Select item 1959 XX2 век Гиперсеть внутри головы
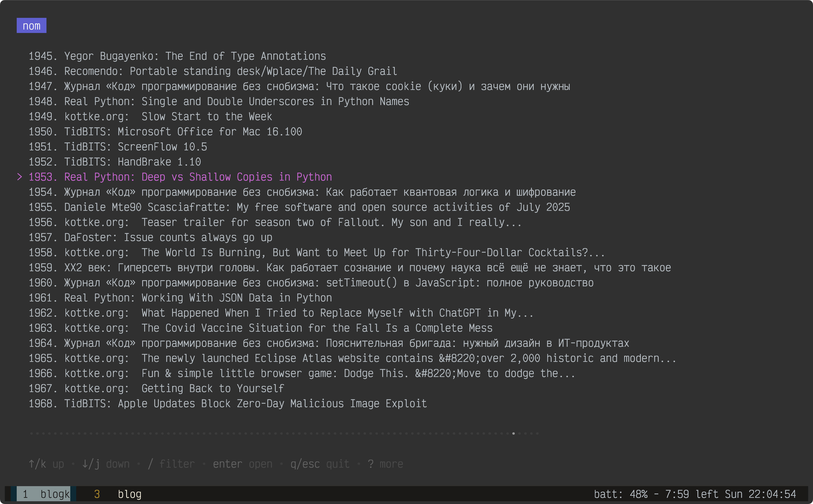The height and width of the screenshot is (504, 813). (x=350, y=268)
